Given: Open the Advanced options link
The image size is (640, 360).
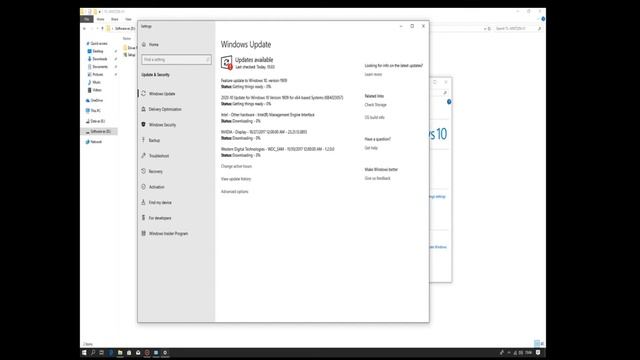Looking at the screenshot, I should tap(234, 192).
